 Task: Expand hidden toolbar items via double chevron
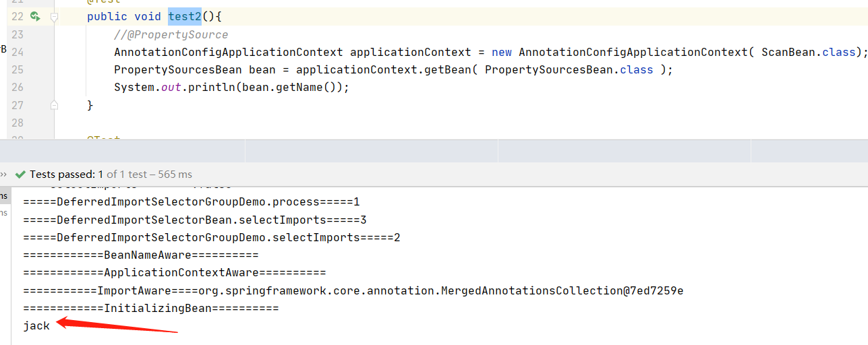(4, 174)
